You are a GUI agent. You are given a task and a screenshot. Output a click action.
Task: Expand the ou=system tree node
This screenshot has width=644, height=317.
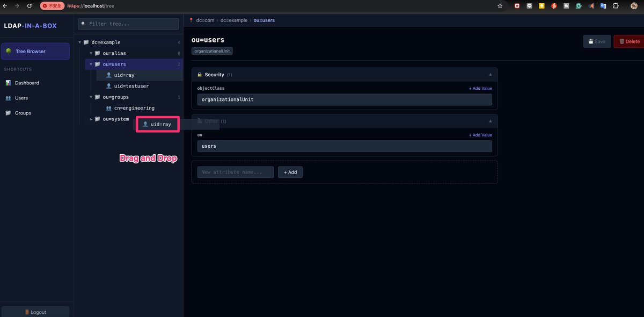91,119
